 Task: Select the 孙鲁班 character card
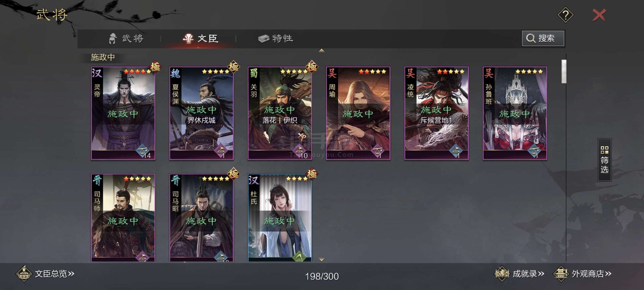tap(515, 113)
